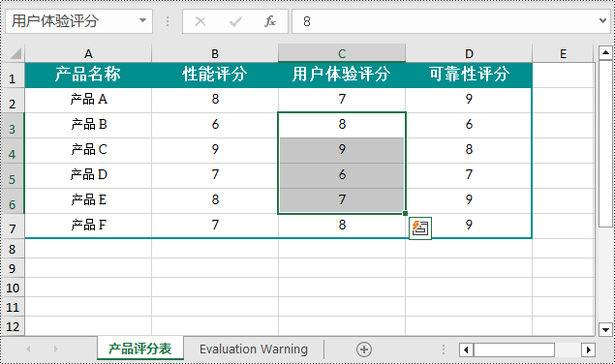This screenshot has height=364, width=615.
Task: Click the Enter checkmark formula bar icon
Action: (235, 21)
